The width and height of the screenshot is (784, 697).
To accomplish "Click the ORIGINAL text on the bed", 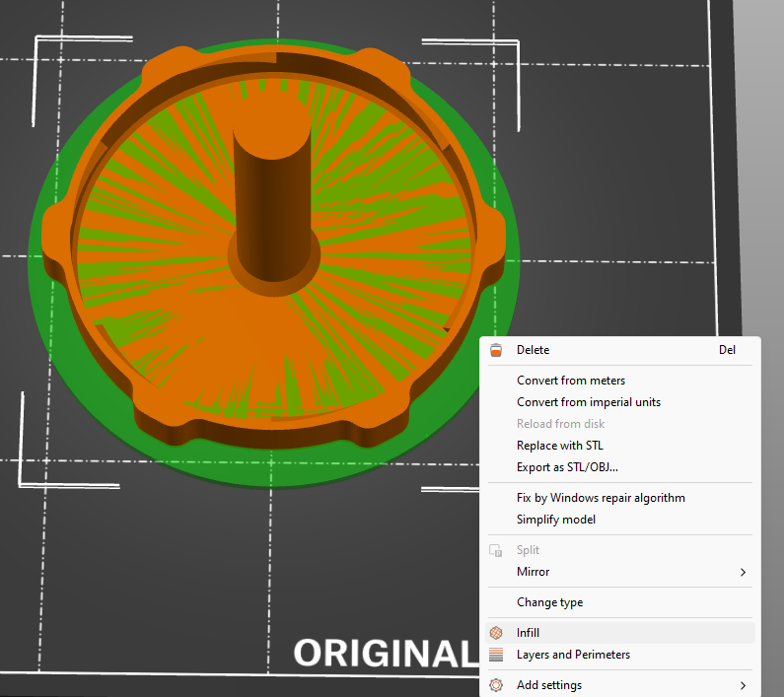I will tap(385, 653).
